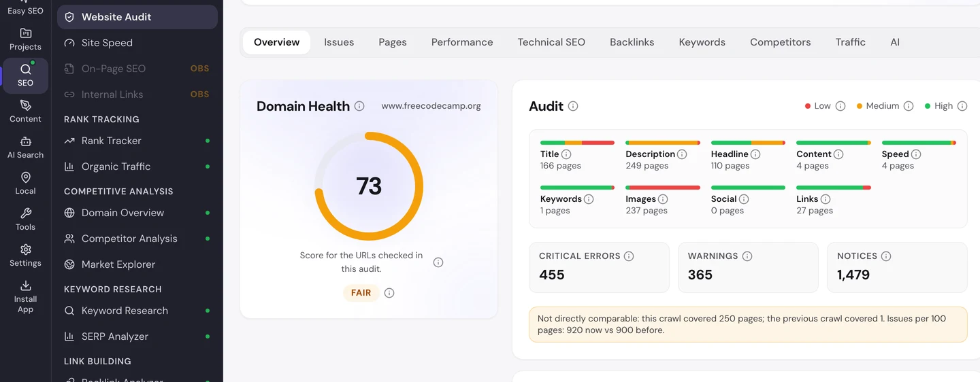Click info icon next to Speed metric

coord(916,154)
